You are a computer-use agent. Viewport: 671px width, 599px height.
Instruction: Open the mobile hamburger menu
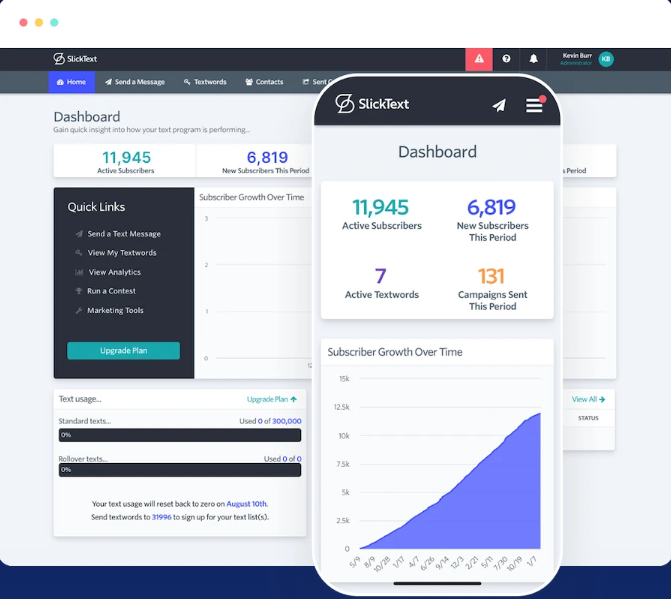[x=534, y=105]
